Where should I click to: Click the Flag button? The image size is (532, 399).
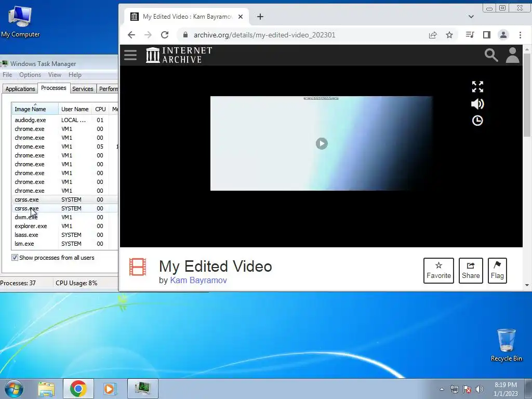(497, 270)
